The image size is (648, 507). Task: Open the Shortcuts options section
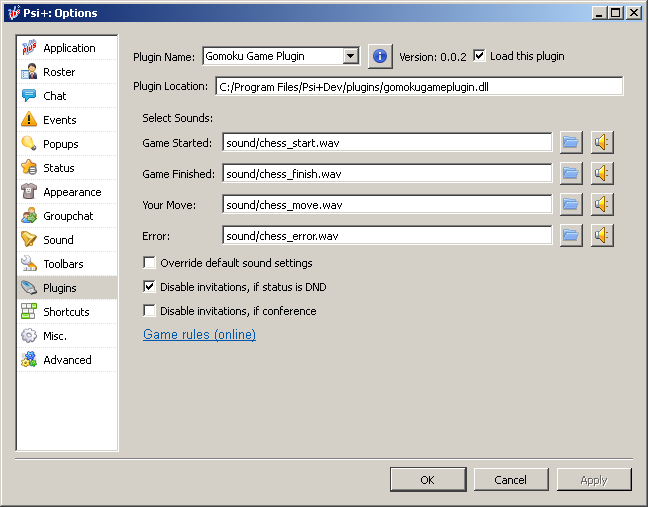pos(66,312)
